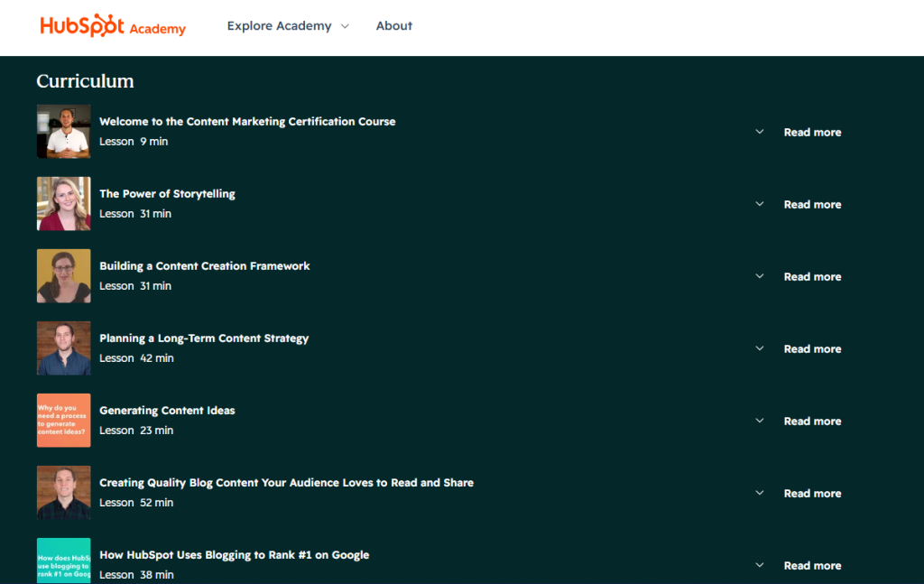
Task: Open the Planning a Long-Term Content Strategy thumbnail
Action: [64, 348]
